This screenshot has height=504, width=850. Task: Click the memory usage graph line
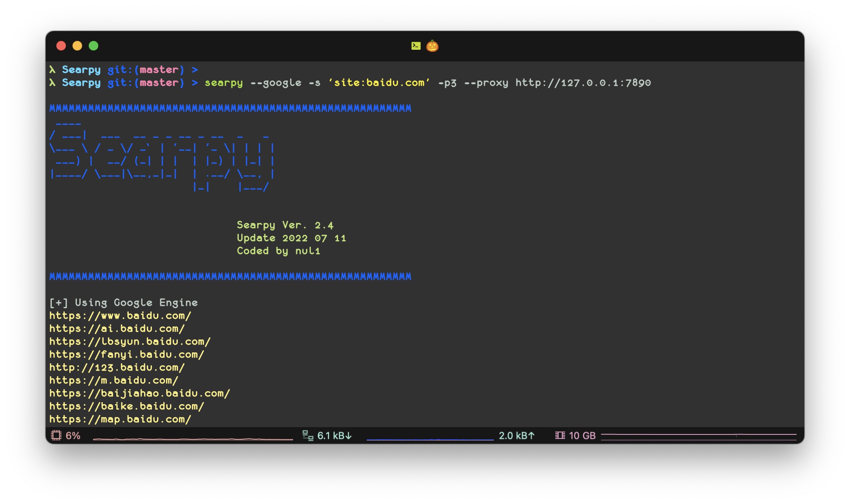click(698, 435)
